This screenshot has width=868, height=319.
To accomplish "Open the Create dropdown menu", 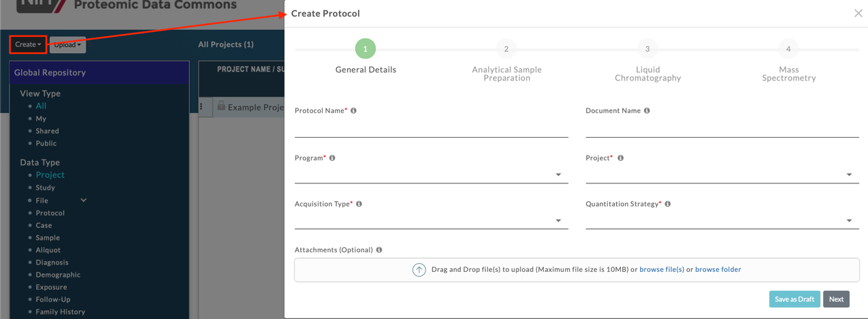I will pos(28,45).
